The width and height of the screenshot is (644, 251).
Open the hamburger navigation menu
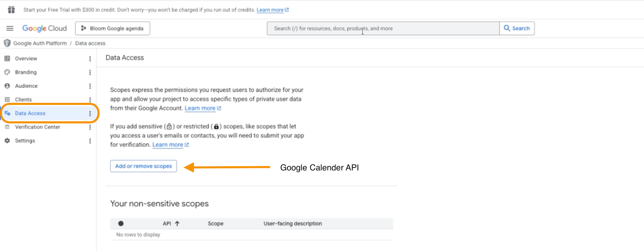point(10,29)
